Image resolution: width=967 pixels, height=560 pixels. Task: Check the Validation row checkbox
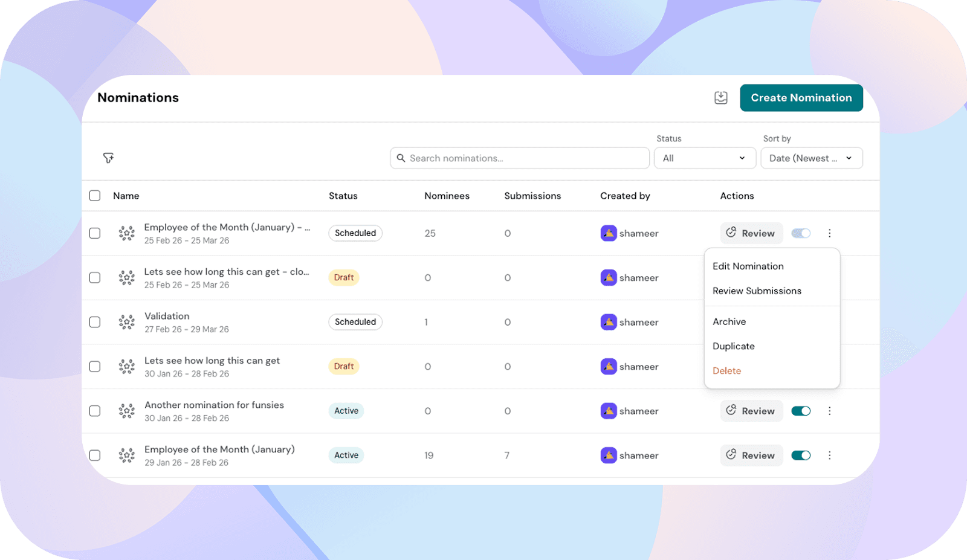click(x=95, y=322)
